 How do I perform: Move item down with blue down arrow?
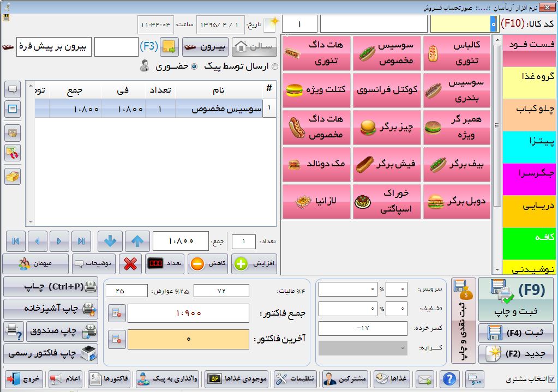(x=110, y=241)
